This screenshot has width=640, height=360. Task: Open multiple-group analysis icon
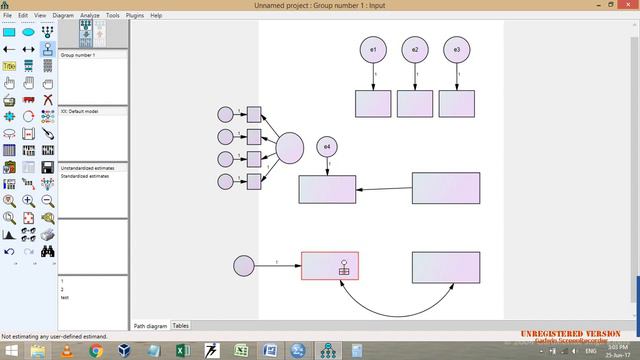[x=28, y=235]
